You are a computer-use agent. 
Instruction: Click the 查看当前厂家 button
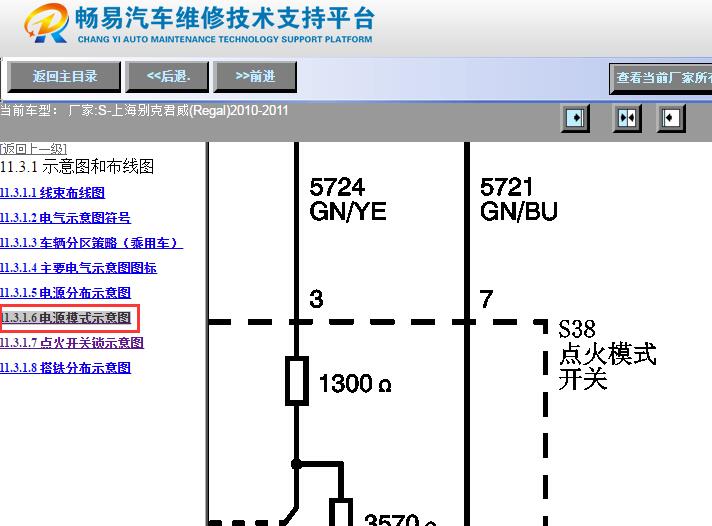661,79
